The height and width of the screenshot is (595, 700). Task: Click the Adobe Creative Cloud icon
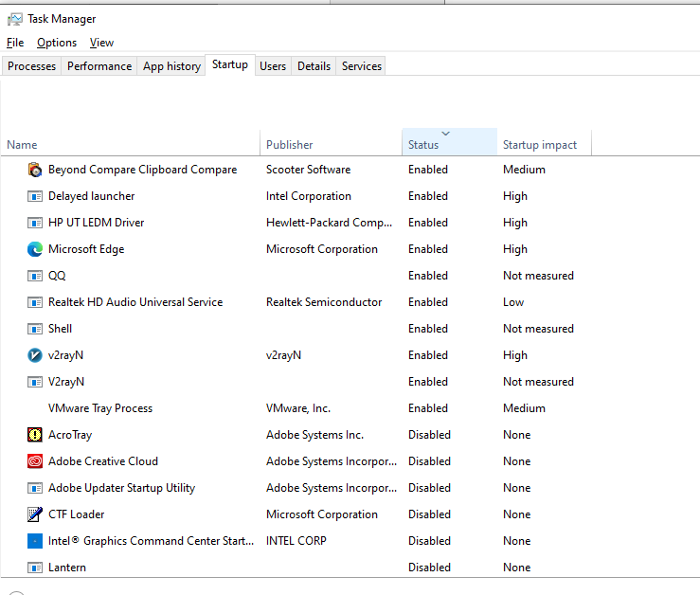click(x=35, y=461)
